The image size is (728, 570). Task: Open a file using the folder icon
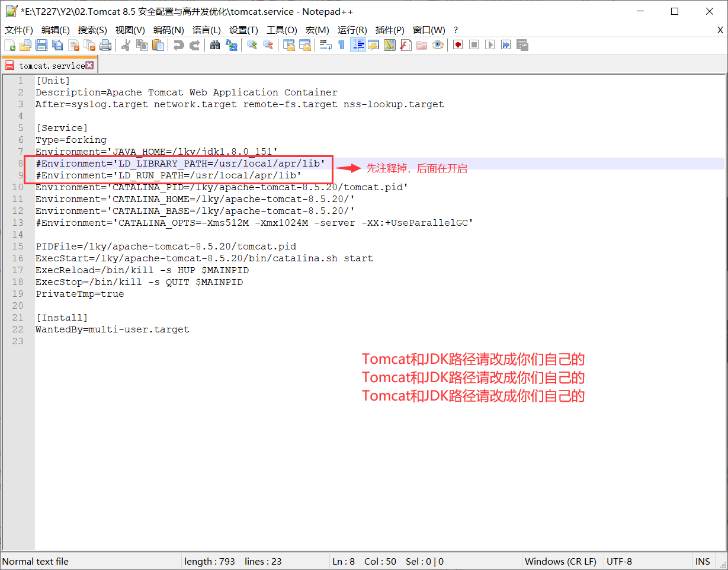[x=25, y=45]
